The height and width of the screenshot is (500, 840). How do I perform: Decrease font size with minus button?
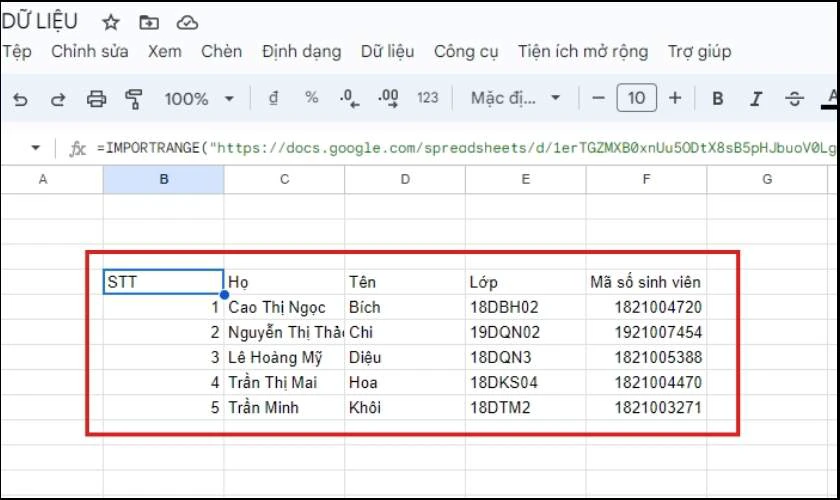coord(598,98)
